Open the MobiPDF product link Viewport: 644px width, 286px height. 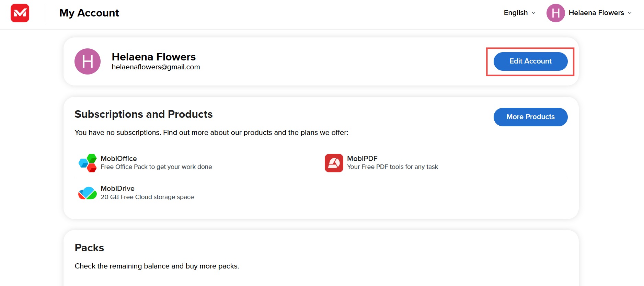tap(362, 159)
